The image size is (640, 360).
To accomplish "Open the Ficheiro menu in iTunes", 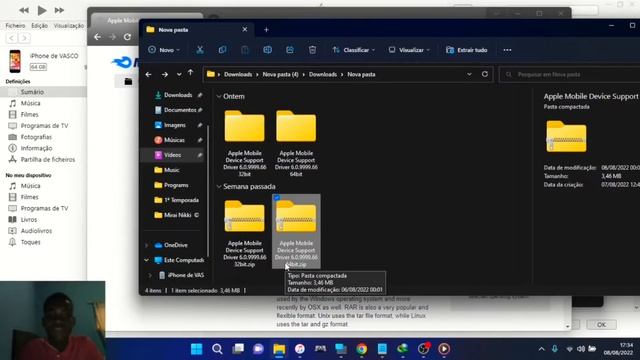I will tap(16, 26).
